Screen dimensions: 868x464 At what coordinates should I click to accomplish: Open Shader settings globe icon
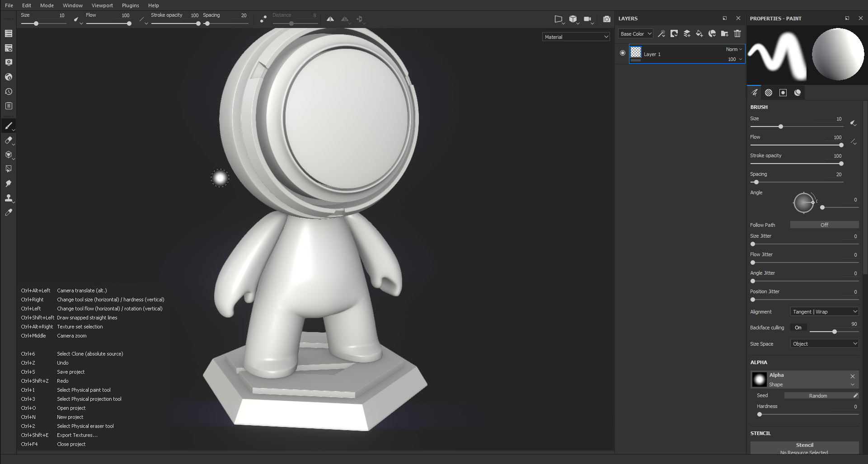click(x=9, y=77)
